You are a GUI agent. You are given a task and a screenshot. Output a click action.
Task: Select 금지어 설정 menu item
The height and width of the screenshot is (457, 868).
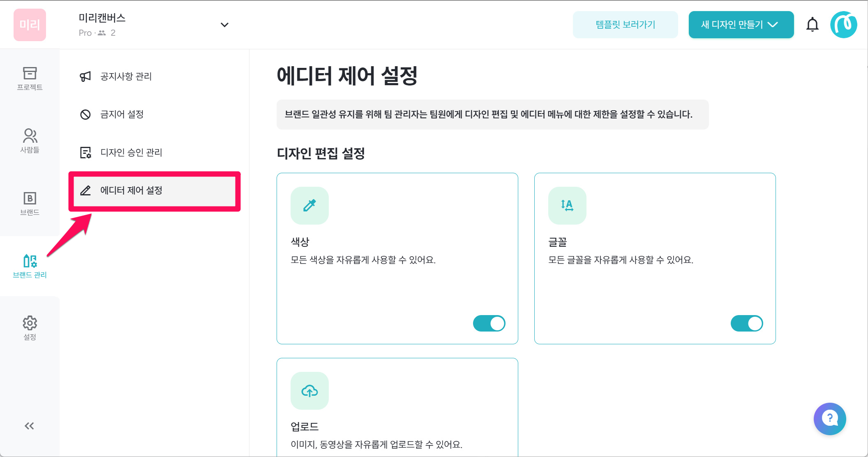pyautogui.click(x=122, y=114)
